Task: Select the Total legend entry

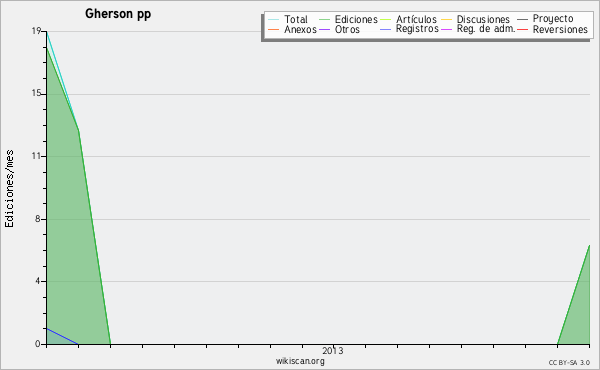Action: pos(288,19)
